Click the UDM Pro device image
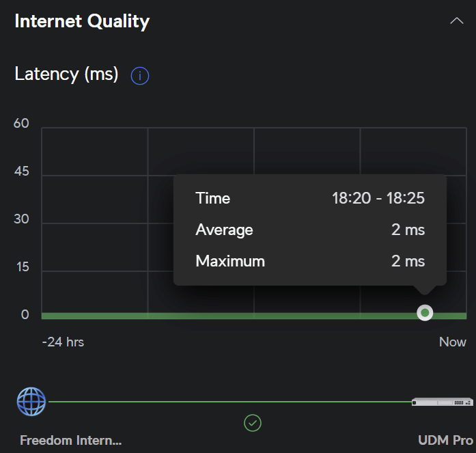Image resolution: width=476 pixels, height=453 pixels. pyautogui.click(x=442, y=402)
